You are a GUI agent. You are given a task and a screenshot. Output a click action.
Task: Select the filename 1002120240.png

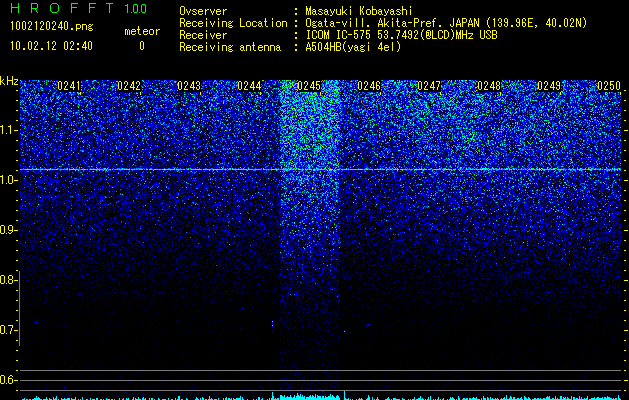(52, 26)
